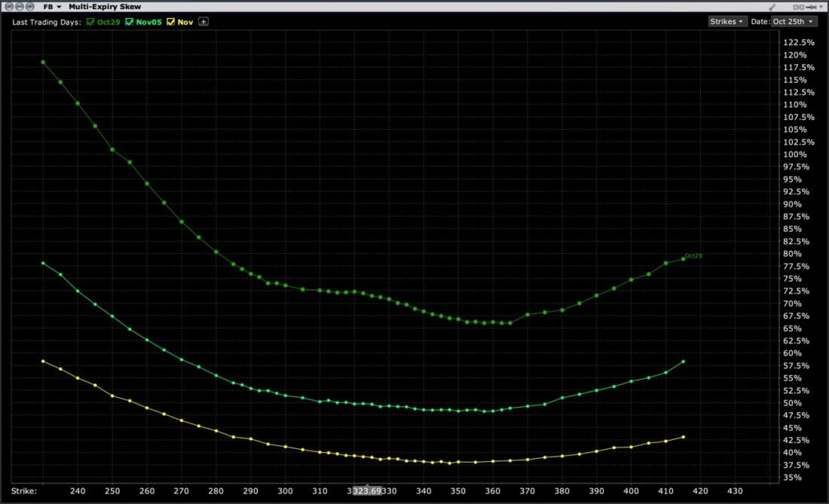Click the Nov05 curve's final data point
Screen dimensions: 829x504
click(683, 362)
